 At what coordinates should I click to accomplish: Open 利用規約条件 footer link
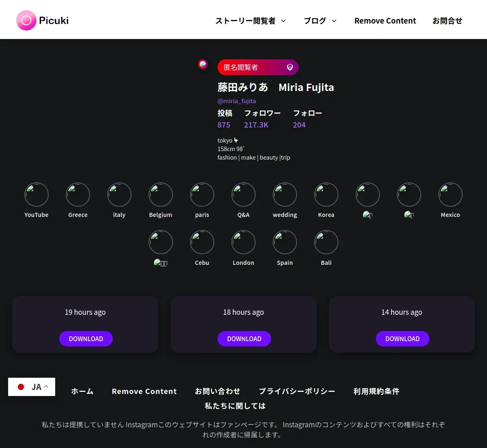pos(376,392)
